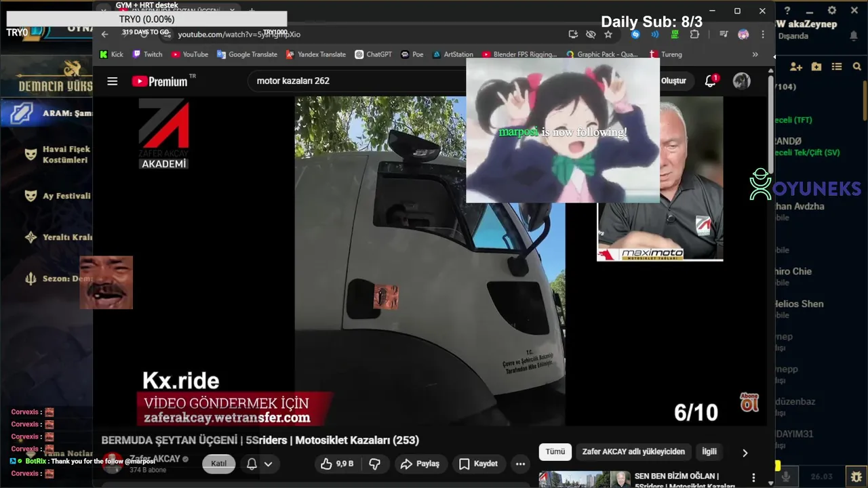Viewport: 868px width, 488px height.
Task: Open the Tureng bookmark
Action: (x=666, y=54)
